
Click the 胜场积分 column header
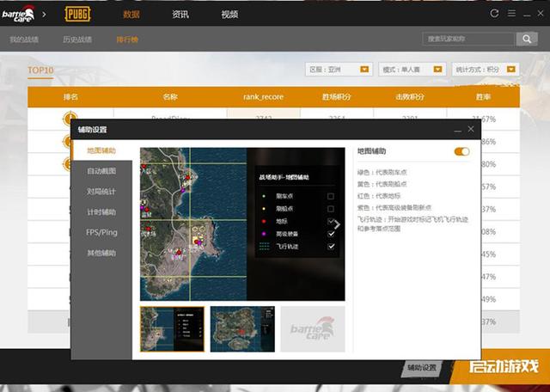coord(336,97)
